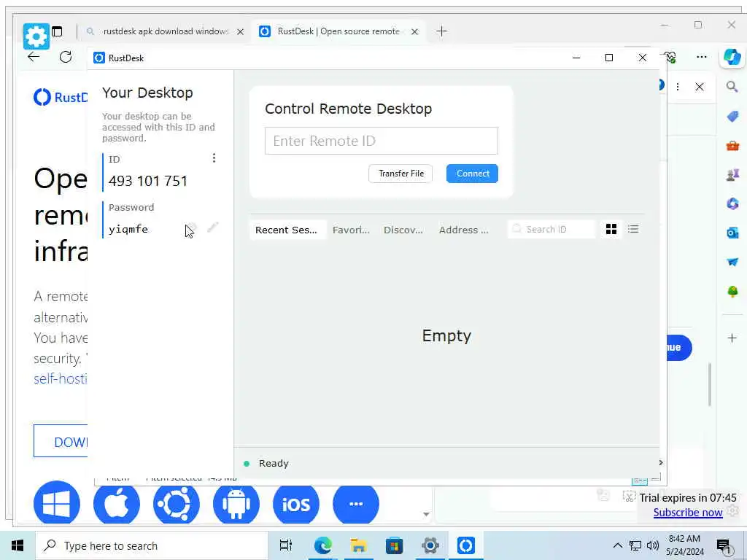747x560 pixels.
Task: Open the Edge sidebar Outlook icon
Action: (732, 233)
